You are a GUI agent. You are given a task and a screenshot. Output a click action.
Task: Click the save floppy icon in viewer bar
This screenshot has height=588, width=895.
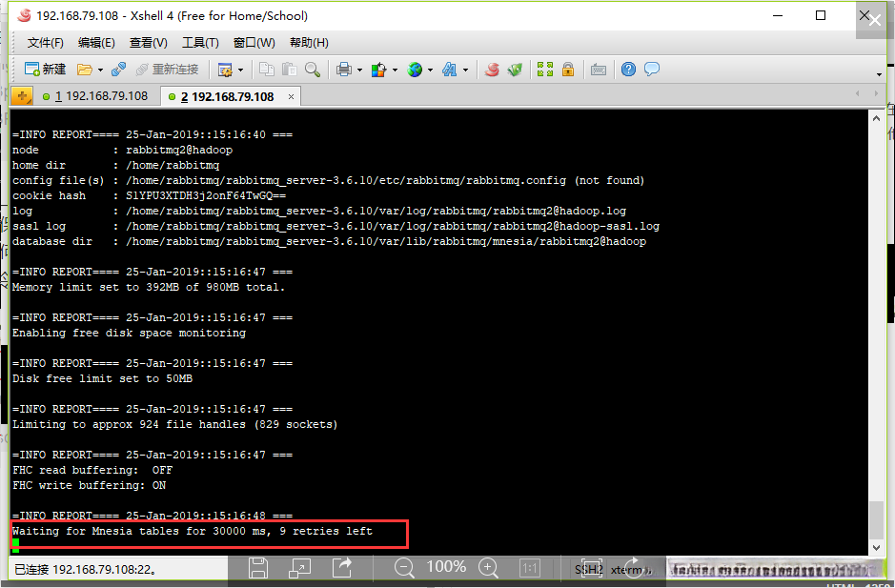pyautogui.click(x=258, y=568)
